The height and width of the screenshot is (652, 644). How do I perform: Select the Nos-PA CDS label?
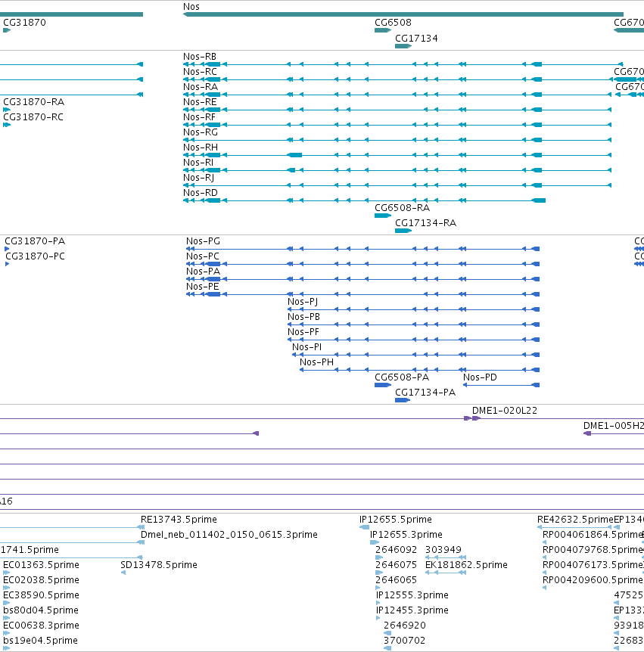[x=203, y=271]
